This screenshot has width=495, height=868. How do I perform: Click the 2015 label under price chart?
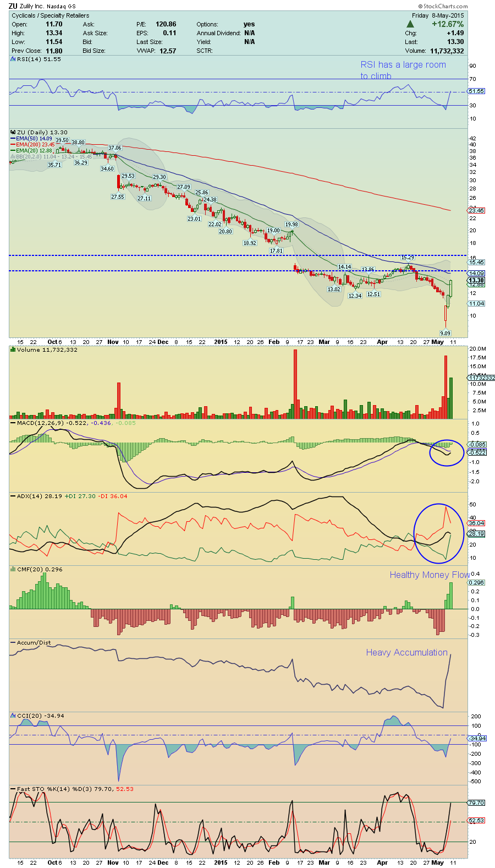tap(221, 342)
